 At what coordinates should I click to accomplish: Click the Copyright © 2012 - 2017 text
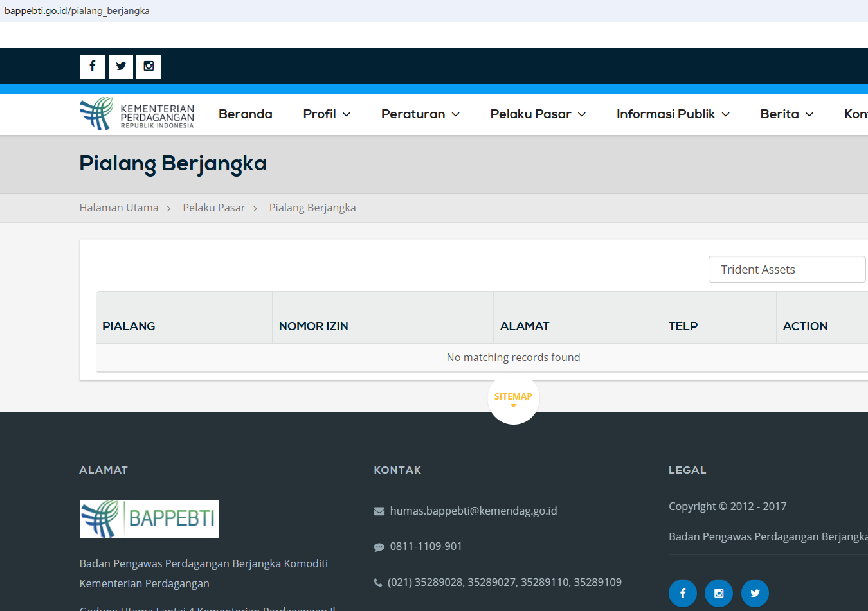pyautogui.click(x=728, y=506)
